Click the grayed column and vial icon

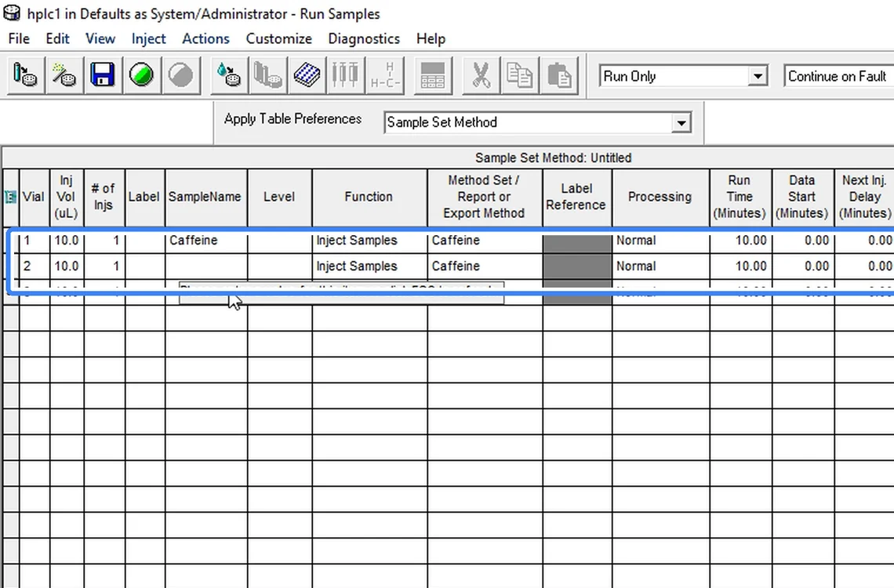coord(268,75)
